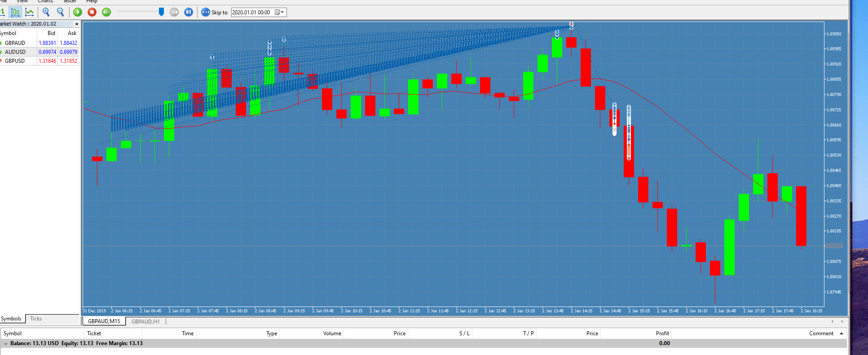
Task: Click the AUDUSD bid price 0.69974
Action: 47,52
